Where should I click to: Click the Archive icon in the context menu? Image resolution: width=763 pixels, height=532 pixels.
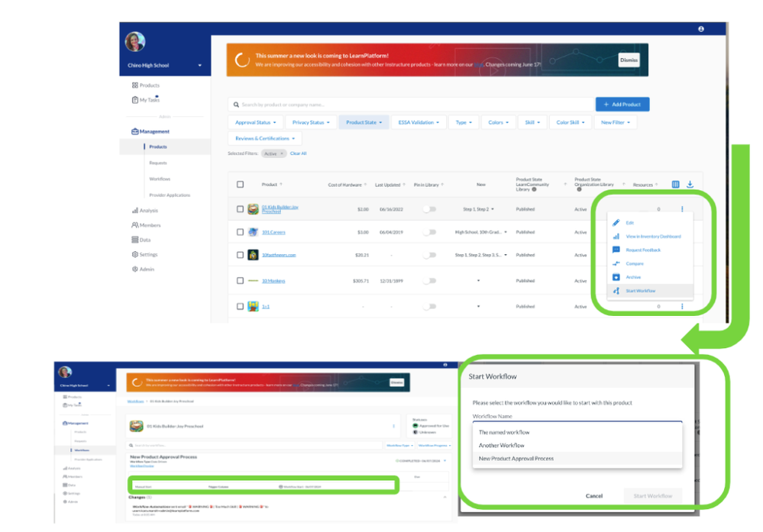616,277
